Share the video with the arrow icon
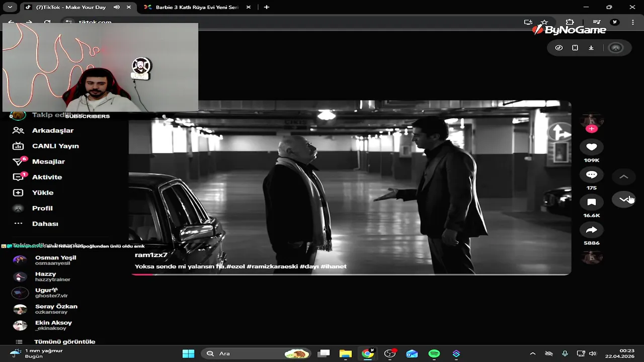Viewport: 644px width, 362px height. click(592, 230)
